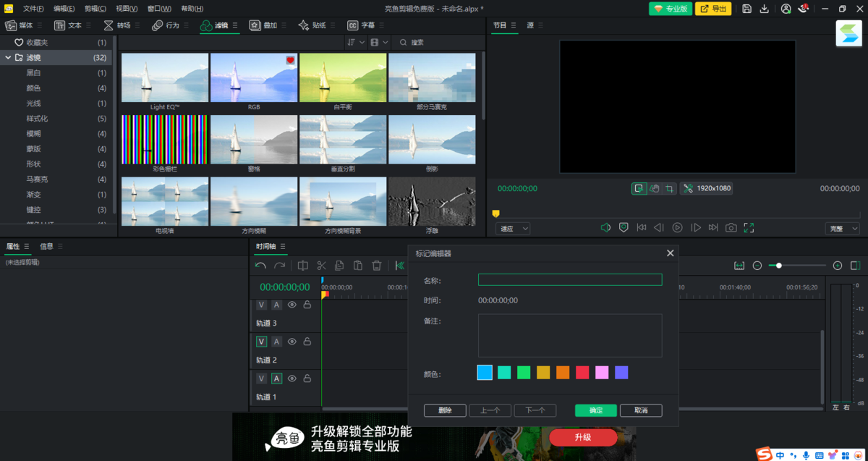The height and width of the screenshot is (461, 868).
Task: Toggle the A button on Track 3
Action: tap(276, 305)
